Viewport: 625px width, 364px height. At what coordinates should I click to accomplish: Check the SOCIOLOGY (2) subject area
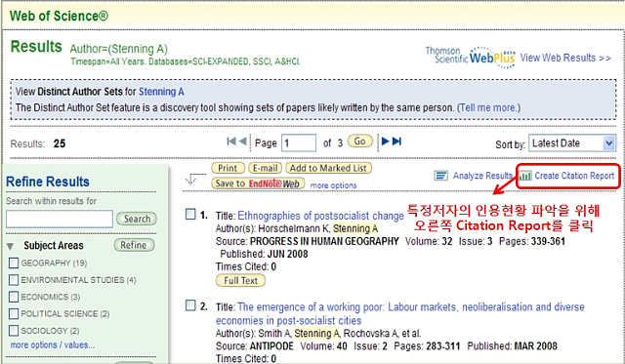click(14, 331)
